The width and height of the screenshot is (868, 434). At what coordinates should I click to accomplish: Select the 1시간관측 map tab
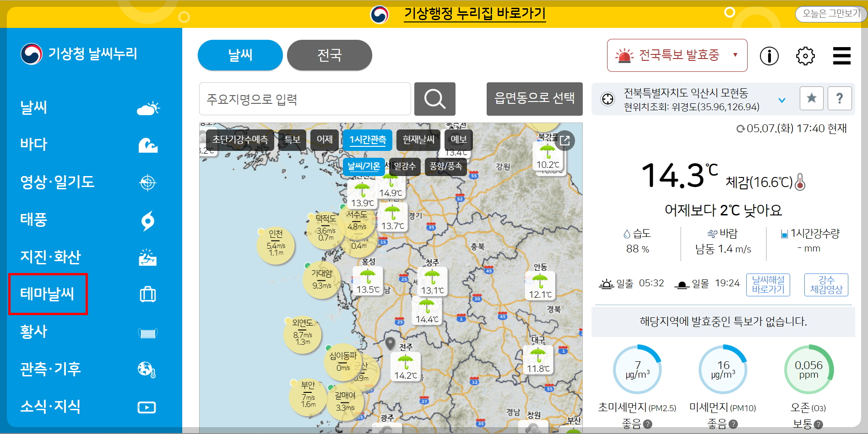tap(368, 140)
